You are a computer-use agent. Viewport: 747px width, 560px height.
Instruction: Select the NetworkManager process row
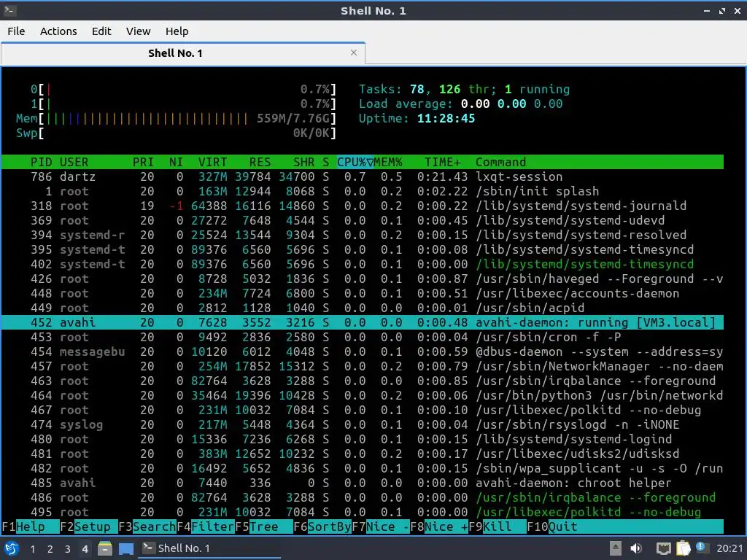[x=363, y=366]
